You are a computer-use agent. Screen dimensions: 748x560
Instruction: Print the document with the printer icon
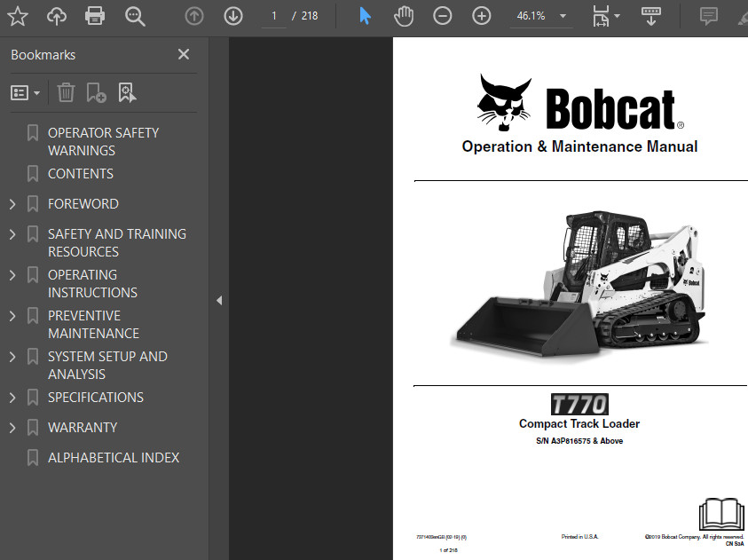point(95,16)
